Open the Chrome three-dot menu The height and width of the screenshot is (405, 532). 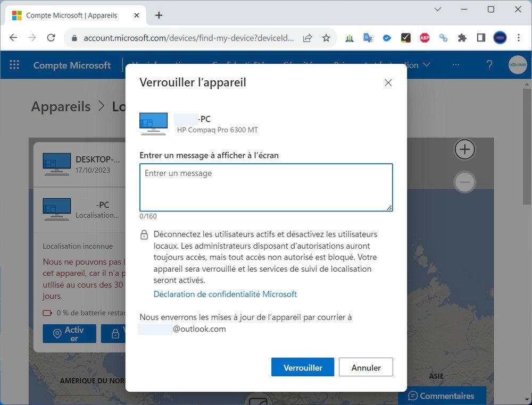pos(518,38)
